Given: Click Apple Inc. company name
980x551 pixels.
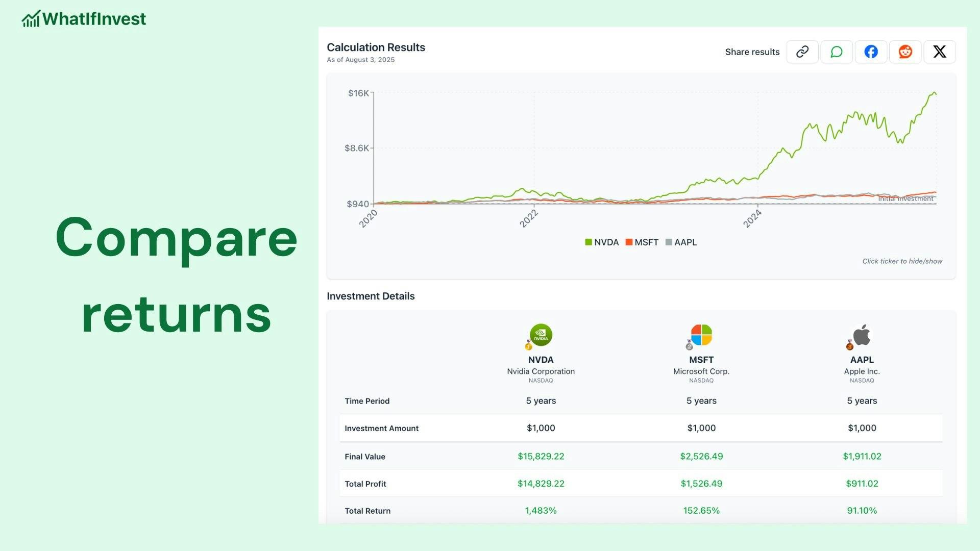Looking at the screenshot, I should [862, 371].
